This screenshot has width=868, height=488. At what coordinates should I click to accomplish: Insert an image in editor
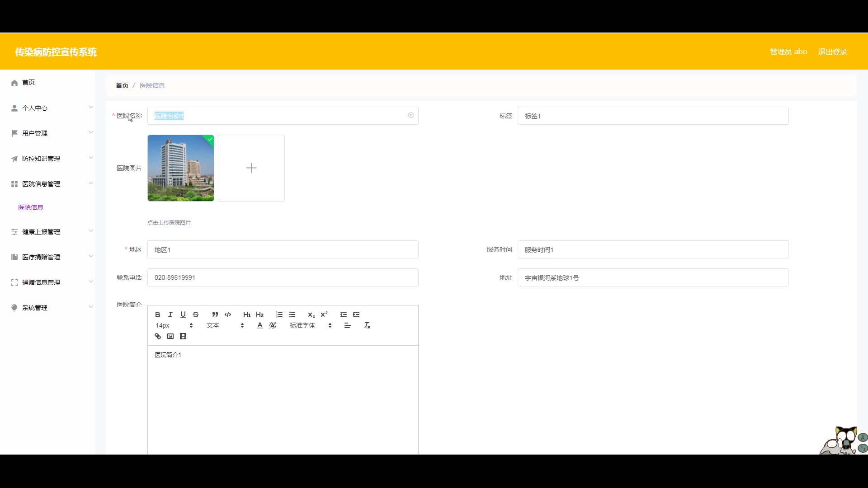(170, 336)
